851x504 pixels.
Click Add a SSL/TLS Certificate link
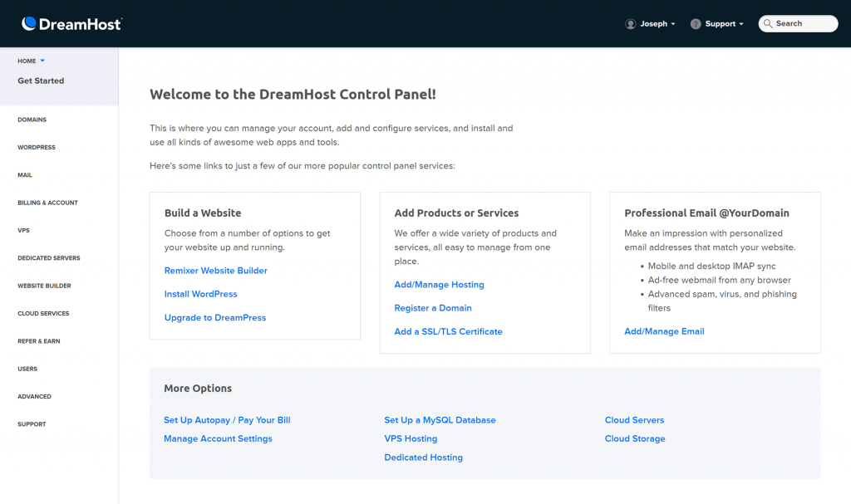448,331
